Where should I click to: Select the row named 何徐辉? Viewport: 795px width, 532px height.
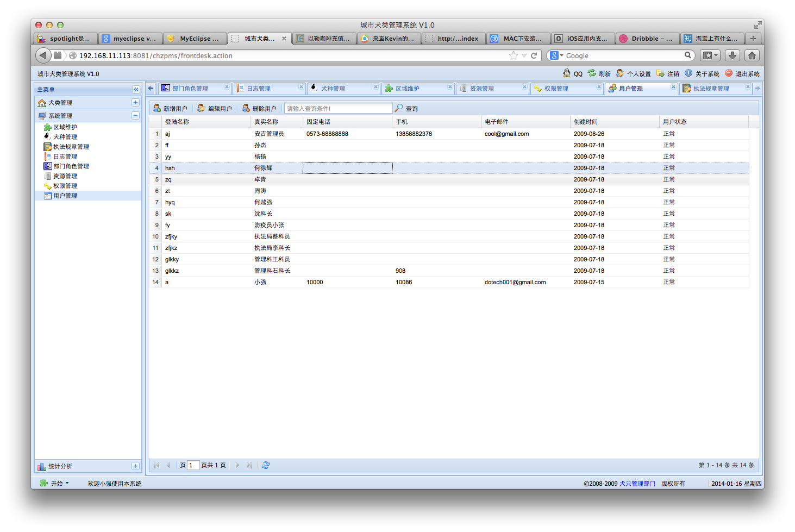pos(449,168)
